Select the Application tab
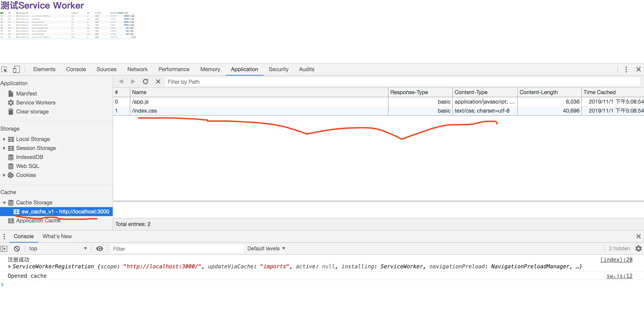This screenshot has height=312, width=644. tap(244, 69)
